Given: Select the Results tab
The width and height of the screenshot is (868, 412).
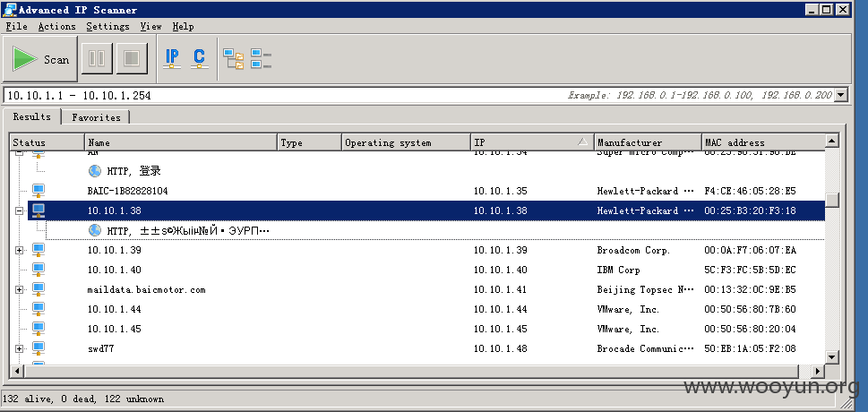Looking at the screenshot, I should 32,116.
